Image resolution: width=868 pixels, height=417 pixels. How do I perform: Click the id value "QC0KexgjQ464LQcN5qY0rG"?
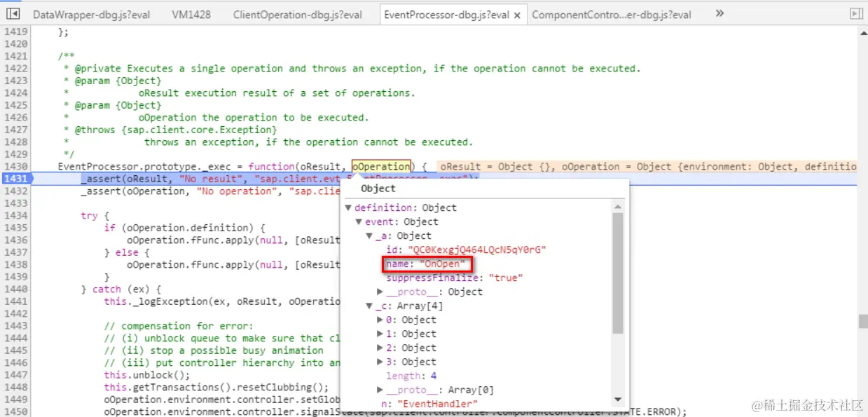476,250
